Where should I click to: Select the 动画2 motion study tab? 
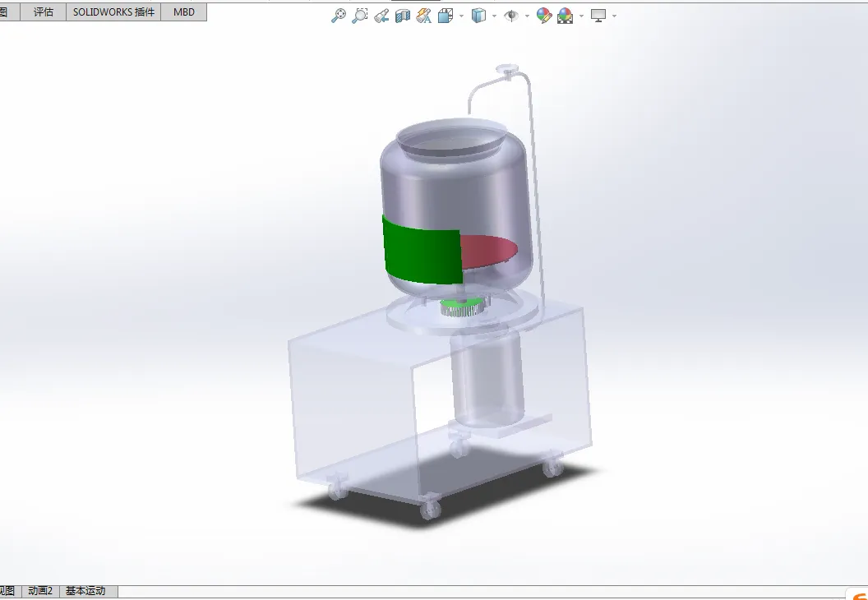point(40,591)
